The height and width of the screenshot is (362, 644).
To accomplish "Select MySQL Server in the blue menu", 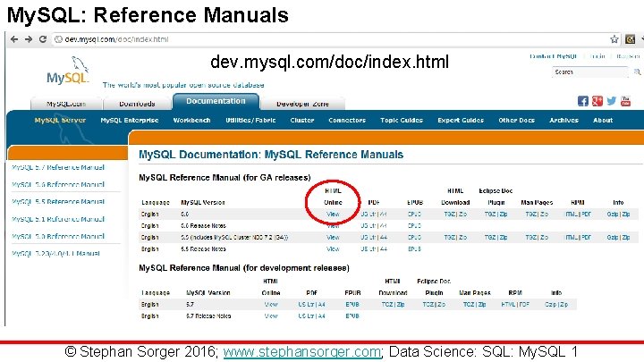I will [61, 121].
